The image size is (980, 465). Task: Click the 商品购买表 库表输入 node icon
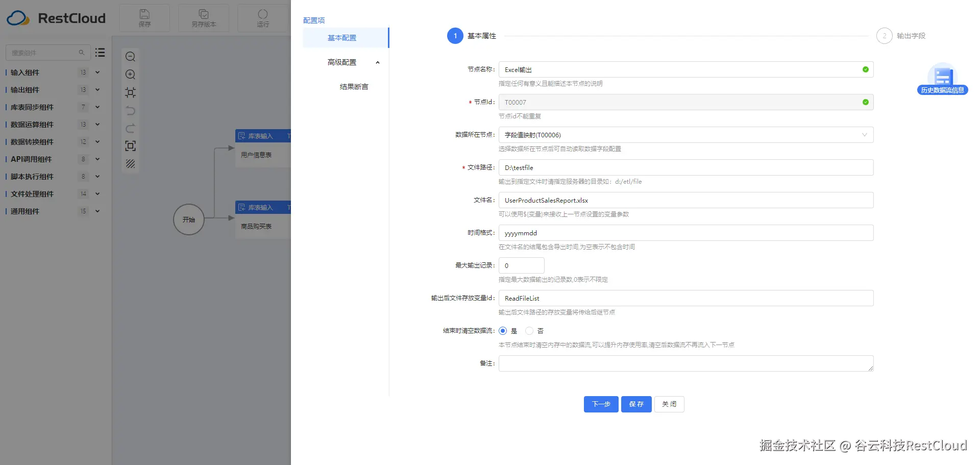pos(242,207)
